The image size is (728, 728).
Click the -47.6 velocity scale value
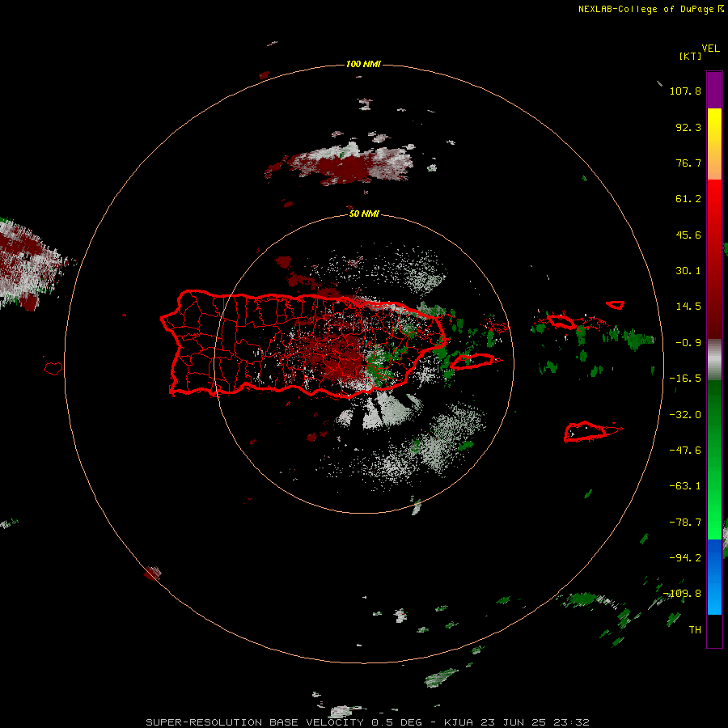point(685,451)
